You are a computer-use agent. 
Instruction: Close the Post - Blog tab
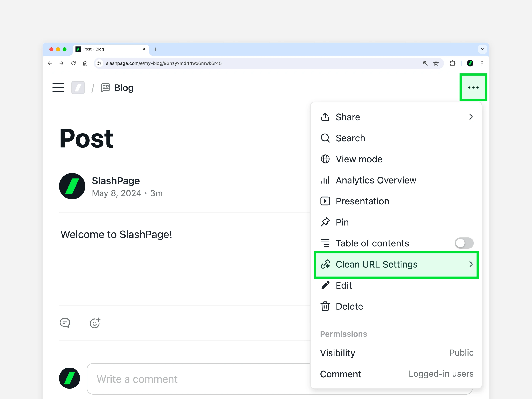[x=144, y=49]
